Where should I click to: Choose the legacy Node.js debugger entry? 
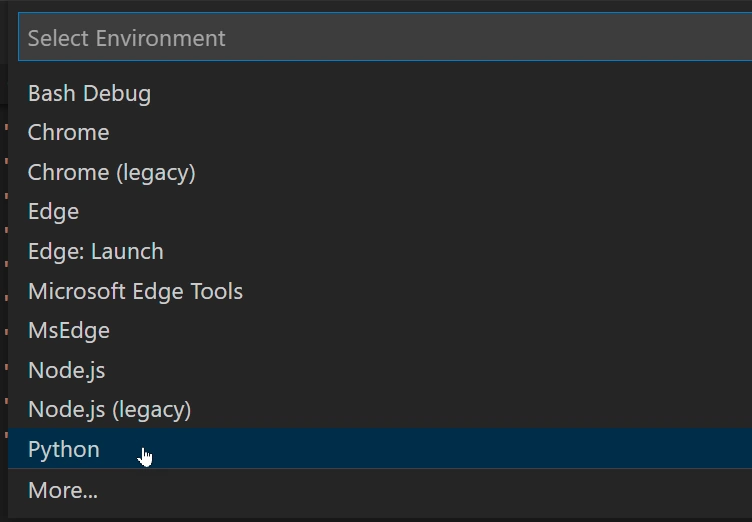click(x=110, y=409)
